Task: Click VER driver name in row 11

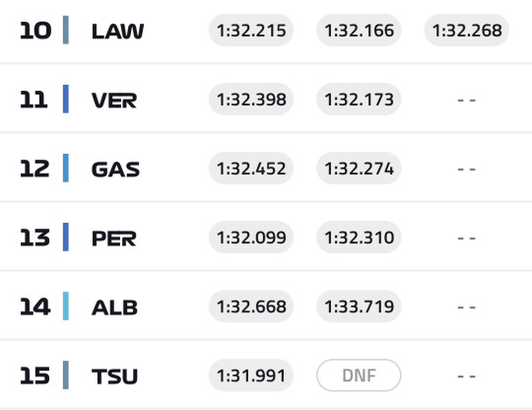Action: pos(114,101)
